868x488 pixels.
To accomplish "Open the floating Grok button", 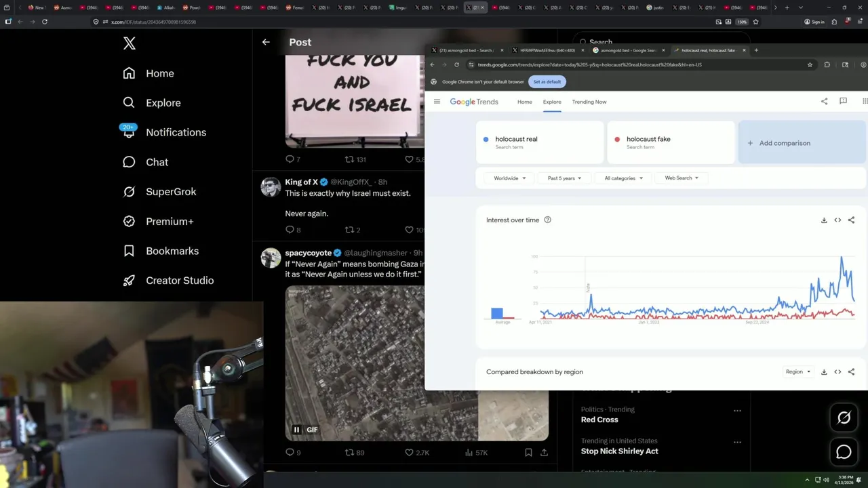I will (844, 418).
